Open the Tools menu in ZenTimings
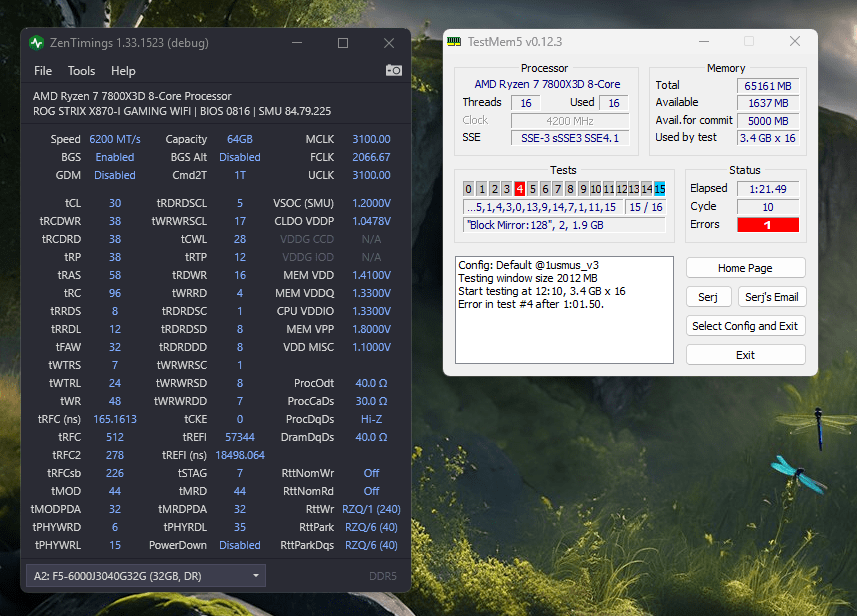The height and width of the screenshot is (616, 857). tap(81, 71)
